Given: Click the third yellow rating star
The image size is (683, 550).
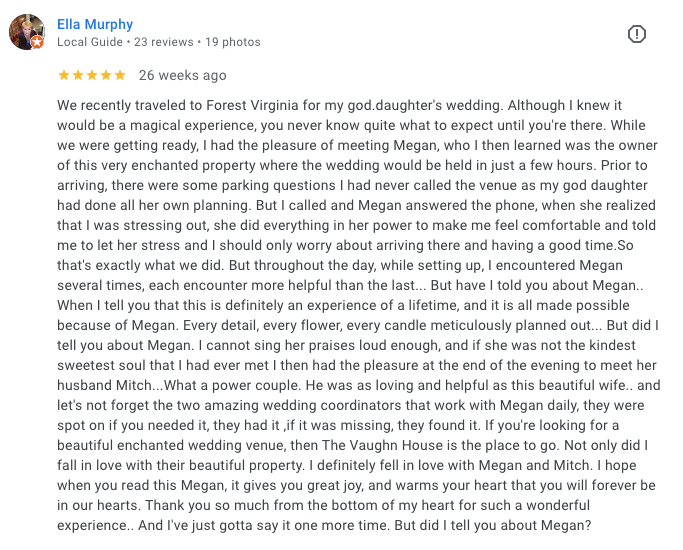Looking at the screenshot, I should (x=92, y=75).
